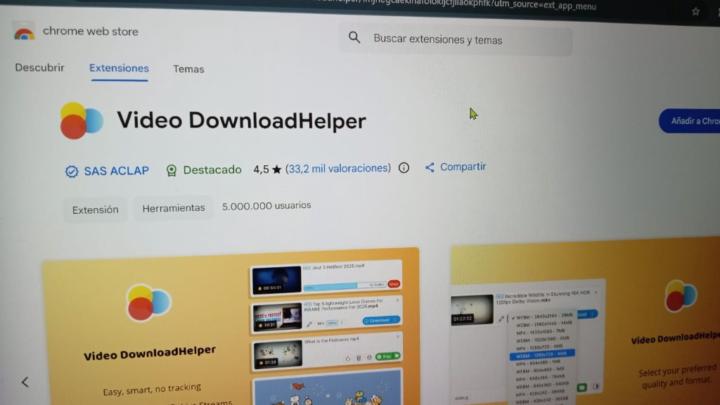The image size is (720, 405).
Task: Open the 33,2 mil valoraciones link
Action: [338, 169]
